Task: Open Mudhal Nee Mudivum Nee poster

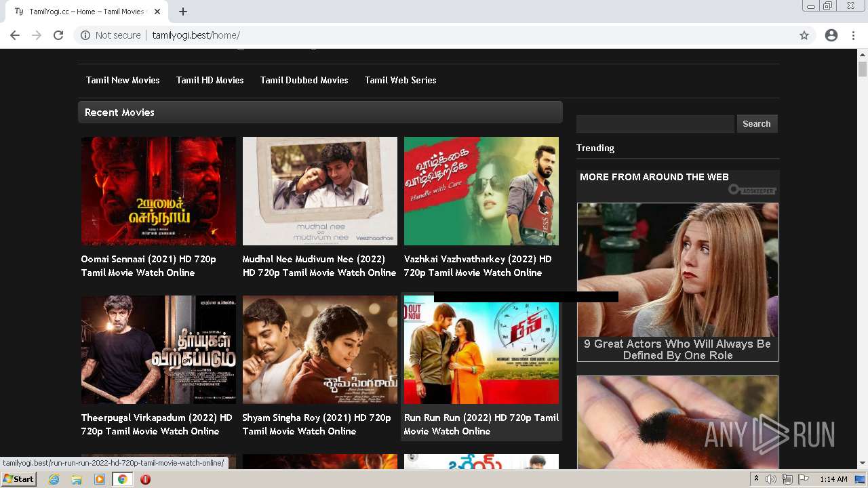Action: point(320,191)
